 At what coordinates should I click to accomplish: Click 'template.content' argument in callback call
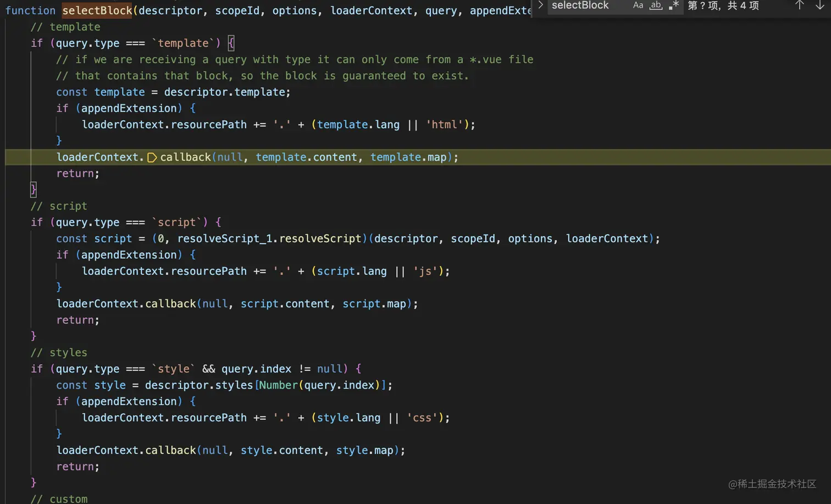click(307, 157)
